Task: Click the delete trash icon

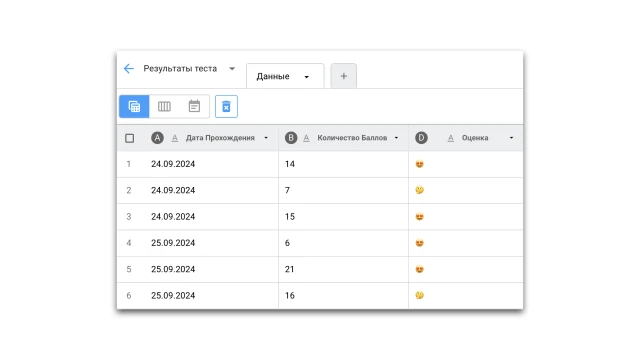Action: 226,107
